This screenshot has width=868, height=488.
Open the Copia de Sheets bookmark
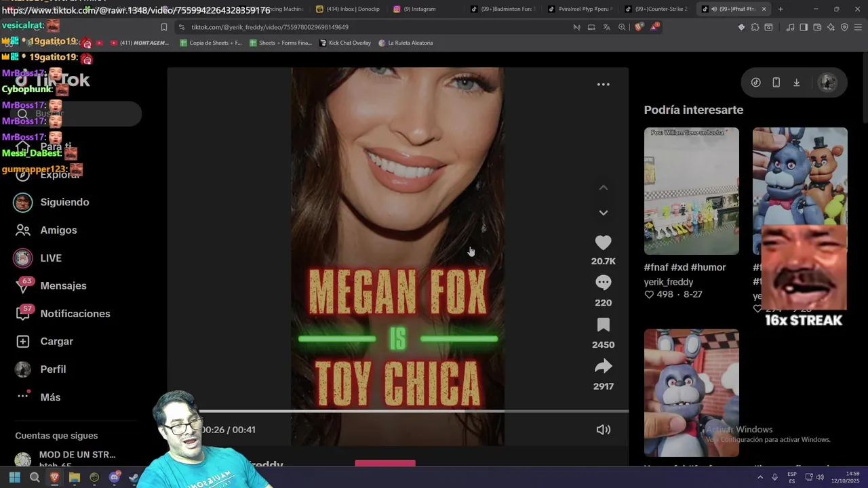(x=210, y=43)
